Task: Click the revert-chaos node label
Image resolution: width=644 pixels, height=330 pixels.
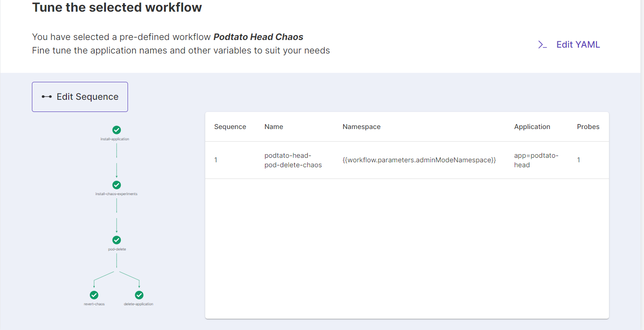Action: click(94, 304)
